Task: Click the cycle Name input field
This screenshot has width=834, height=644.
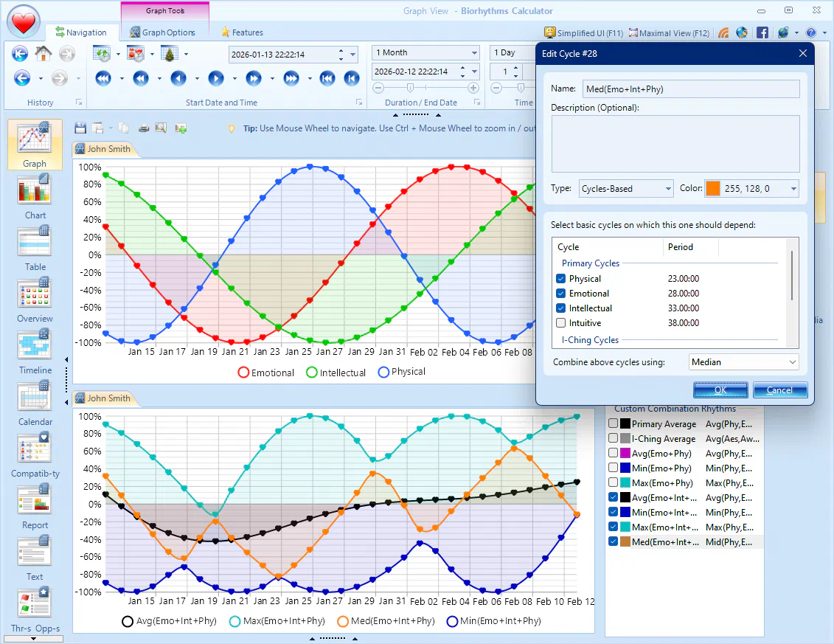Action: 690,89
